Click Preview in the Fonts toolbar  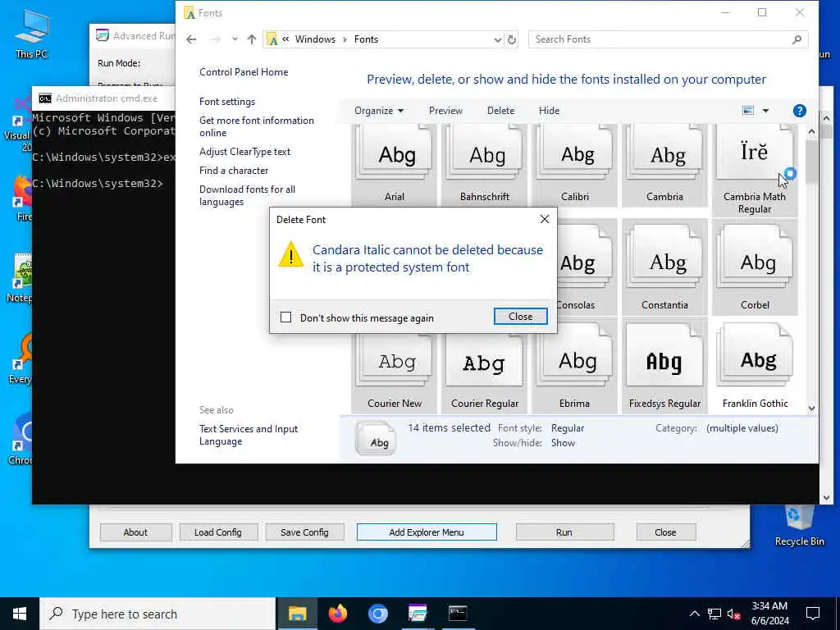tap(445, 111)
